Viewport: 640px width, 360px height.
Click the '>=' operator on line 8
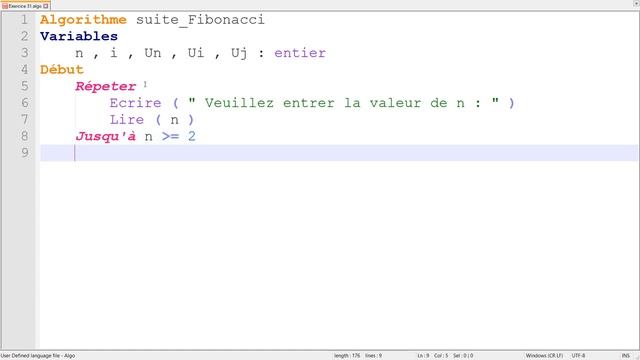(x=170, y=136)
